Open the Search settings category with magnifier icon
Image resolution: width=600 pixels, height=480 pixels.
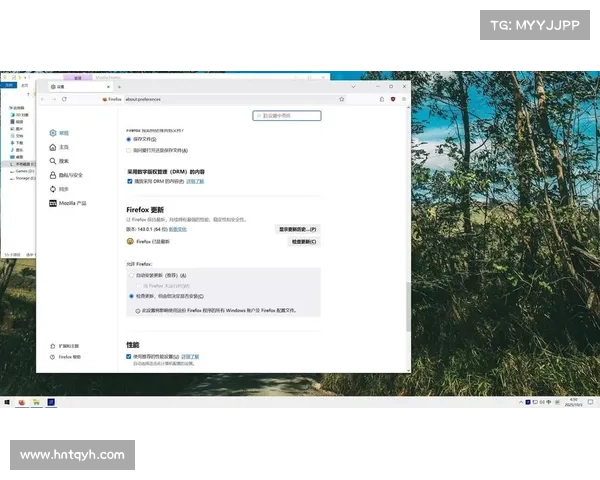pyautogui.click(x=59, y=161)
